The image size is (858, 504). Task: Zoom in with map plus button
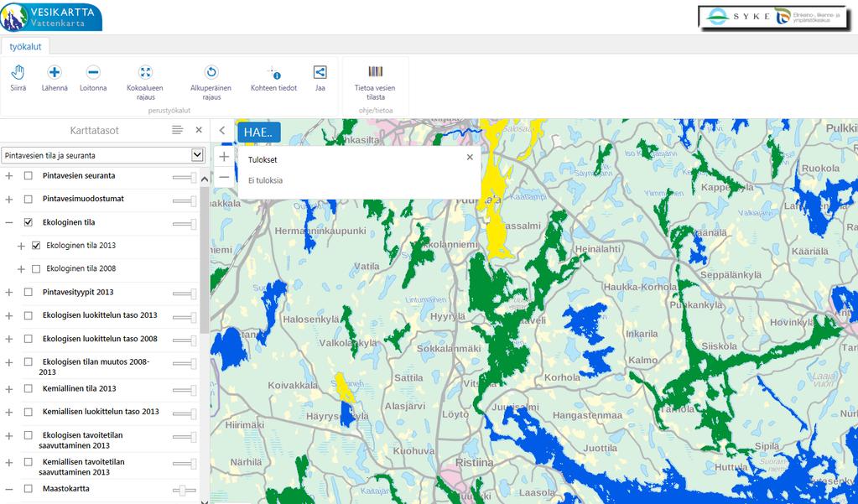(x=224, y=157)
